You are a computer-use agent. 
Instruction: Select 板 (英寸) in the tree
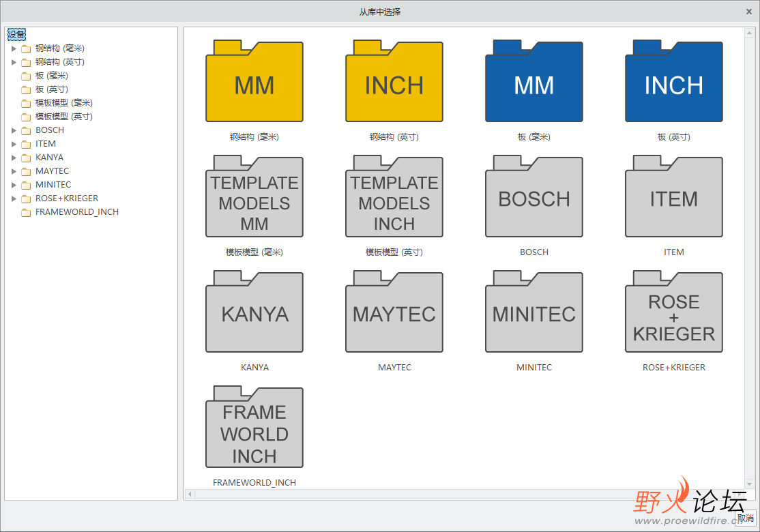click(x=51, y=89)
